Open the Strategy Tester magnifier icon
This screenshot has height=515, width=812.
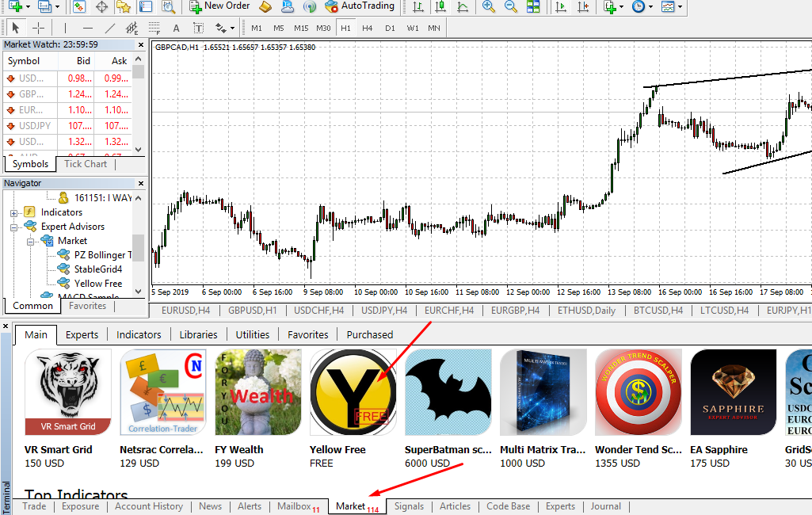tap(168, 6)
